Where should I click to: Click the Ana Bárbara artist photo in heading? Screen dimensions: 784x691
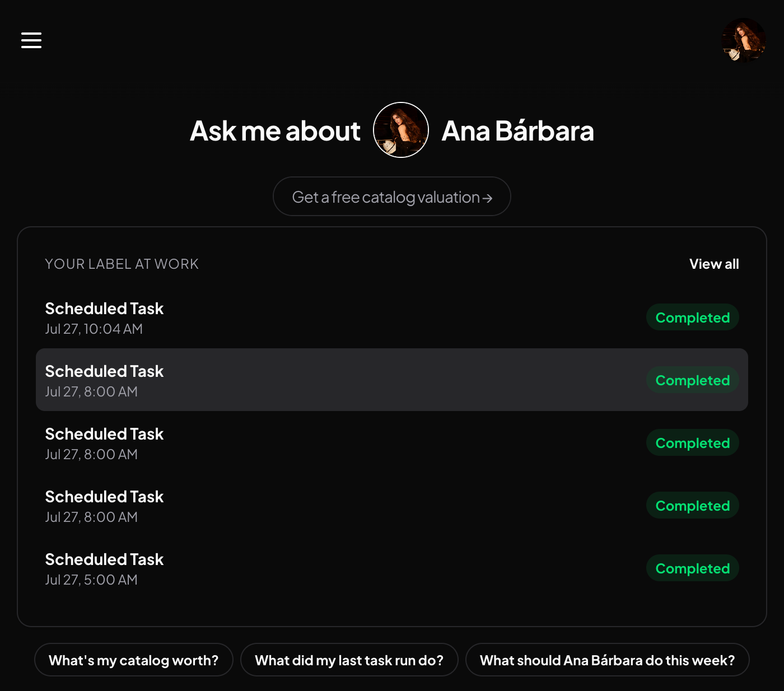401,130
